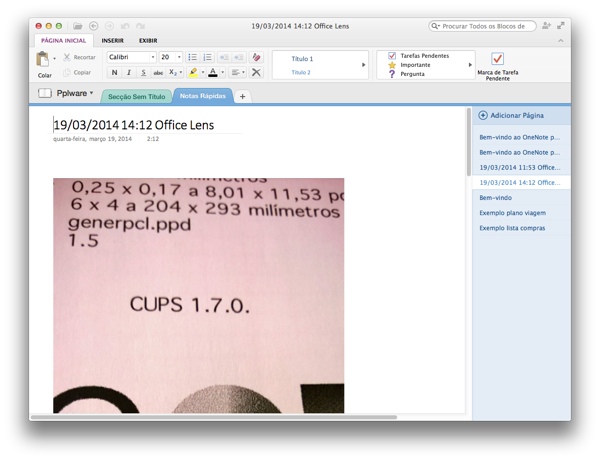Collapse the ribbon with the chevron

561,41
